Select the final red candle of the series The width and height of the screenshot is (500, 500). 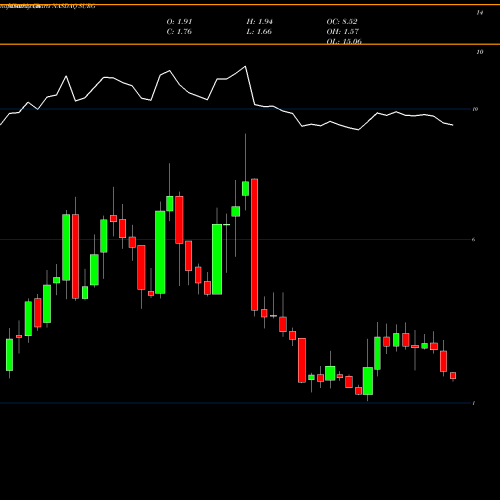tap(453, 376)
